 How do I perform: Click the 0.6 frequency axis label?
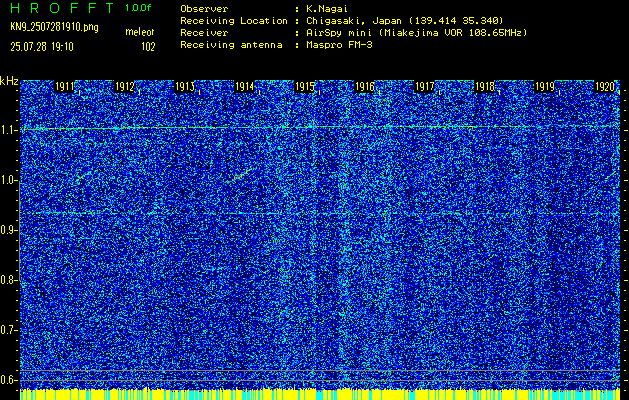pyautogui.click(x=9, y=380)
